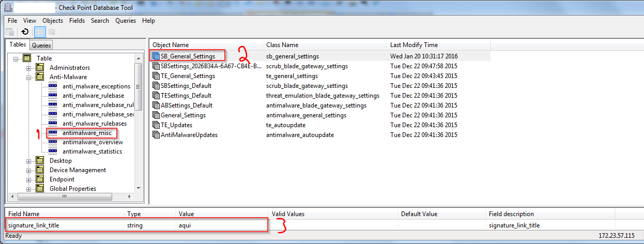Click the greyed-out save table toolbar icon
Viewport: 644px width, 244px height.
coord(10,32)
